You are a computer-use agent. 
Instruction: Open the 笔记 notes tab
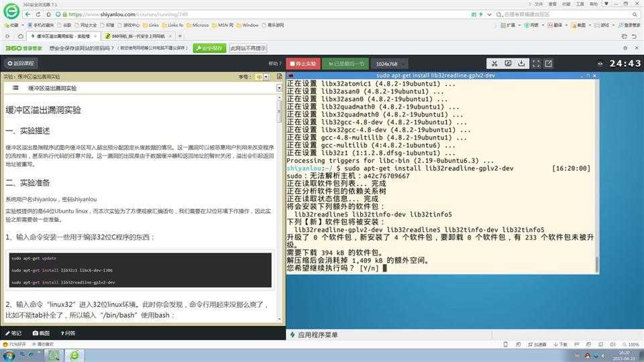[13, 333]
